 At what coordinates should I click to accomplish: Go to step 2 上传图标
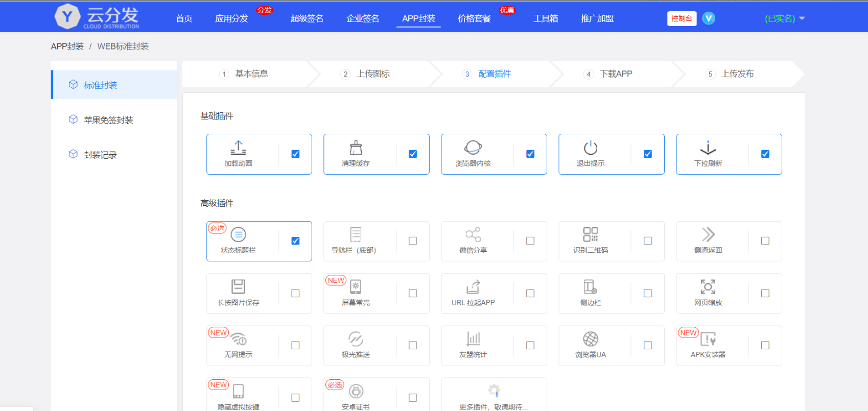point(365,74)
